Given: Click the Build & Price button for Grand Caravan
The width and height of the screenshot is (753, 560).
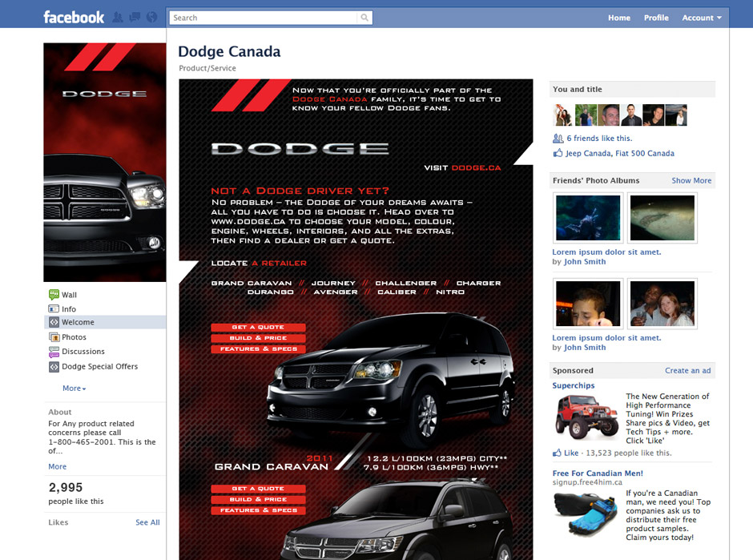Looking at the screenshot, I should tap(259, 338).
